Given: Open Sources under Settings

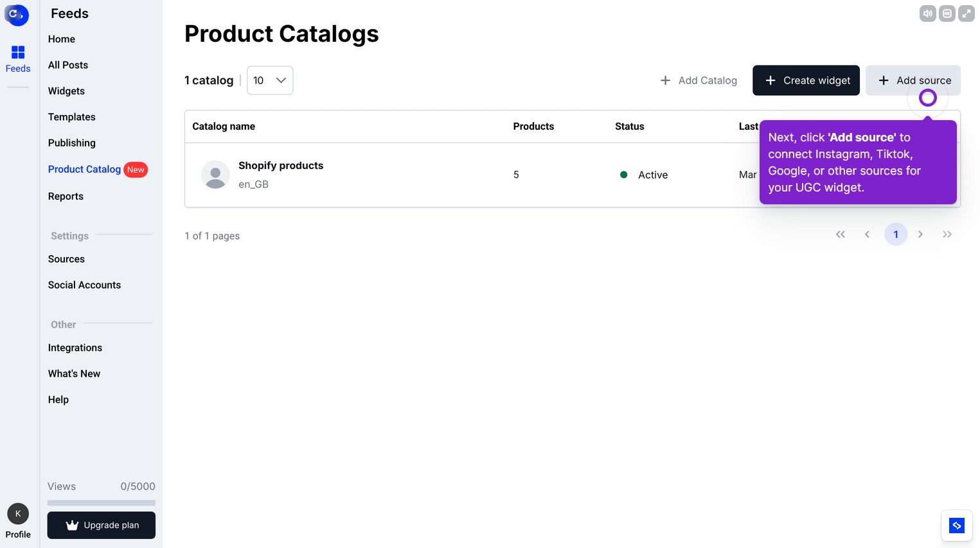Looking at the screenshot, I should (66, 259).
